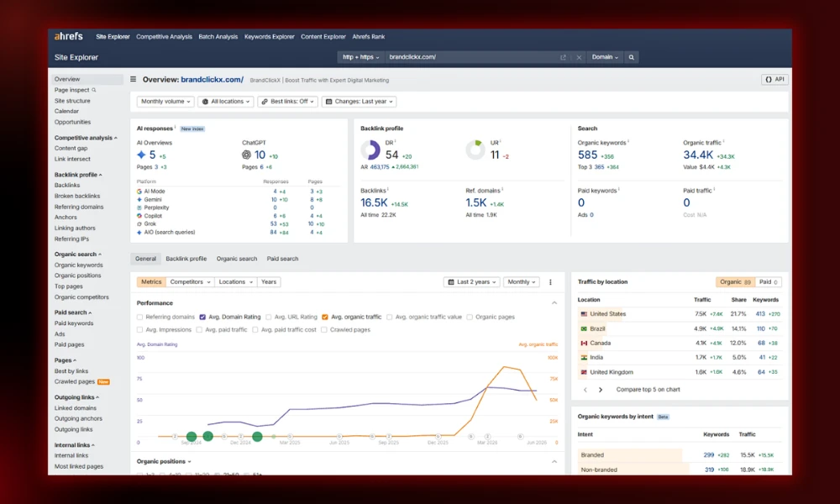Open the Monthly volume dropdown

pyautogui.click(x=165, y=102)
